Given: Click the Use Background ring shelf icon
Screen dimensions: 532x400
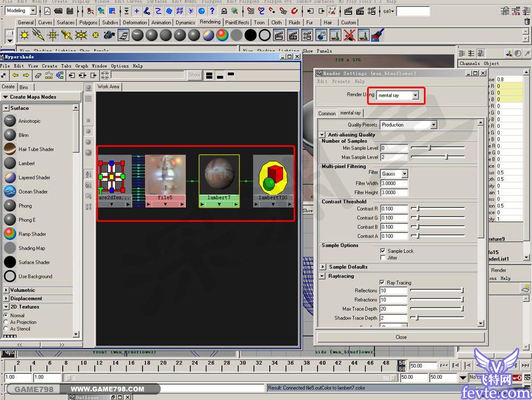Looking at the screenshot, I should [x=264, y=35].
